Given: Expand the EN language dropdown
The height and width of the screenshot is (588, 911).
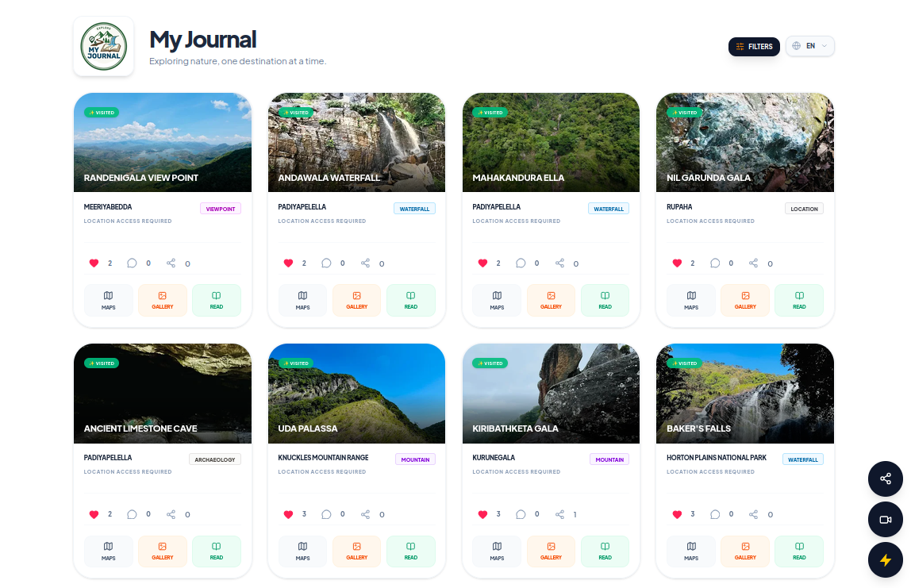Looking at the screenshot, I should (810, 47).
